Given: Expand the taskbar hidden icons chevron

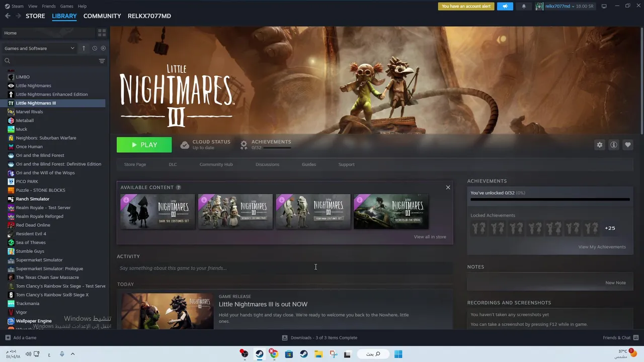Looking at the screenshot, I should tap(72, 354).
